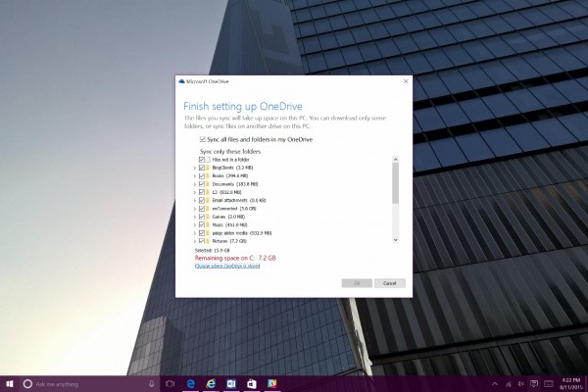The image size is (588, 392).
Task: Uncheck the BingClients folder checkbox
Action: click(x=202, y=168)
